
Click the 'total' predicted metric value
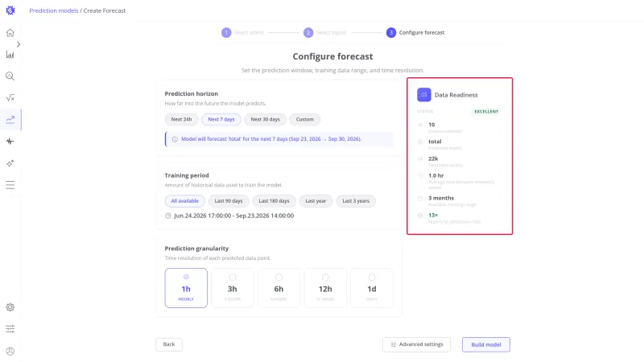pyautogui.click(x=435, y=142)
